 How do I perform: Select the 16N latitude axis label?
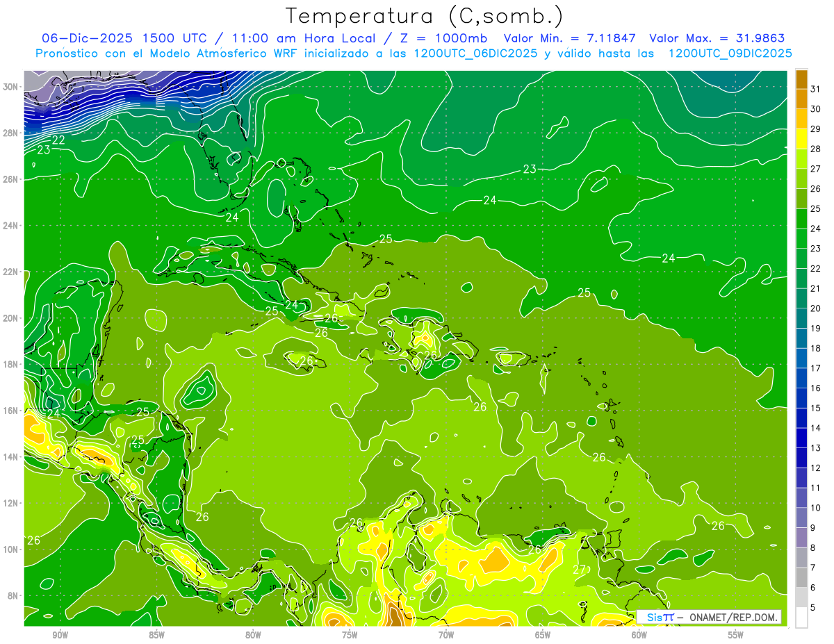[x=12, y=411]
